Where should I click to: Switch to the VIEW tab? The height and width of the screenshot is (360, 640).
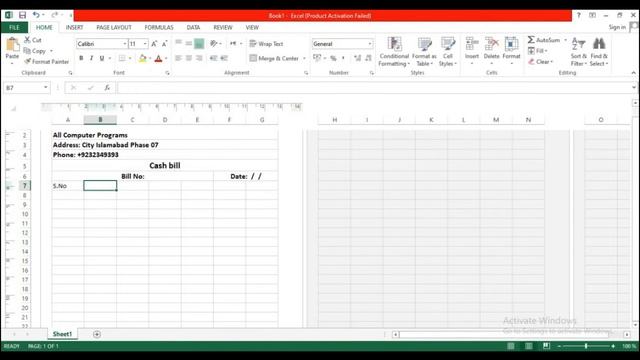click(x=252, y=27)
